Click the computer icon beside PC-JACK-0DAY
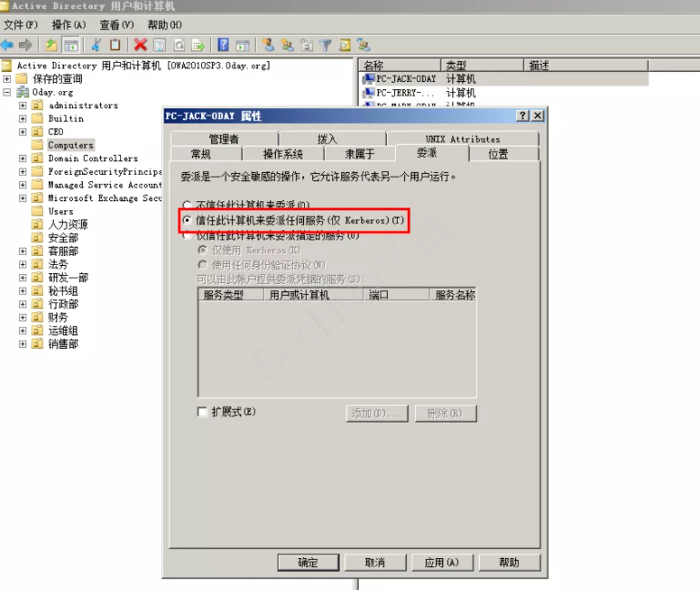 (369, 79)
